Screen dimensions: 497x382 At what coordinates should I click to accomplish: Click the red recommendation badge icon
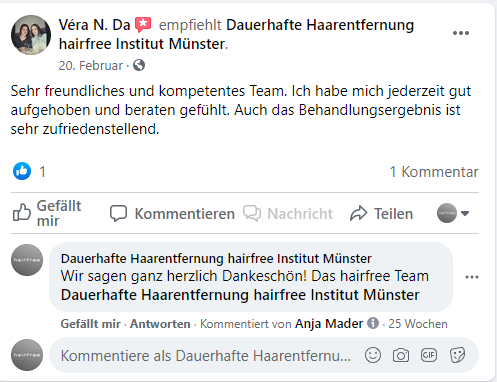pyautogui.click(x=143, y=25)
